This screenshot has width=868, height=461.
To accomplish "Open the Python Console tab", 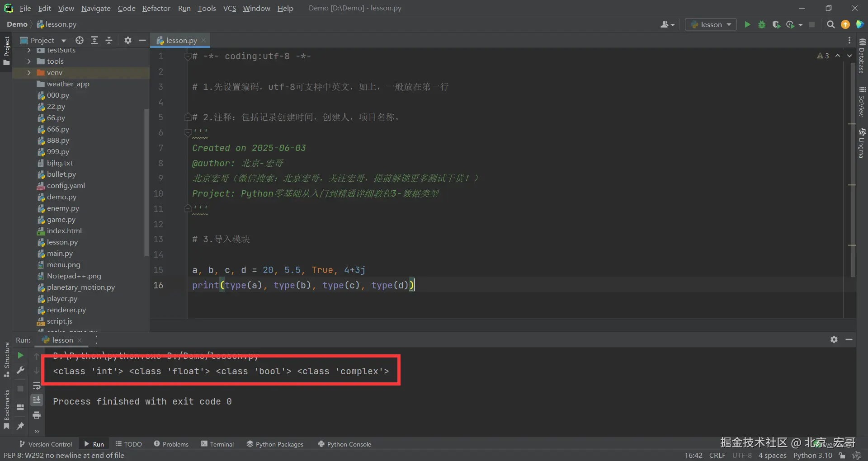I will pyautogui.click(x=344, y=444).
